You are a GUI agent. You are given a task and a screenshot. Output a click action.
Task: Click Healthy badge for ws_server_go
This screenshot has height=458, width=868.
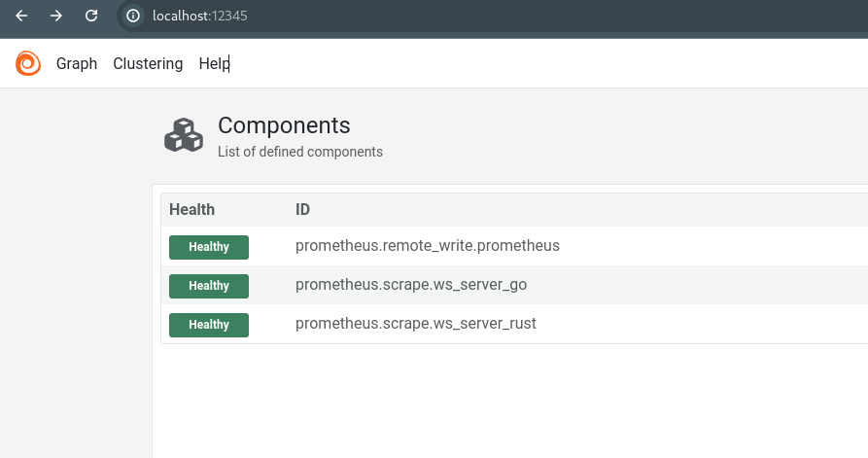(209, 286)
